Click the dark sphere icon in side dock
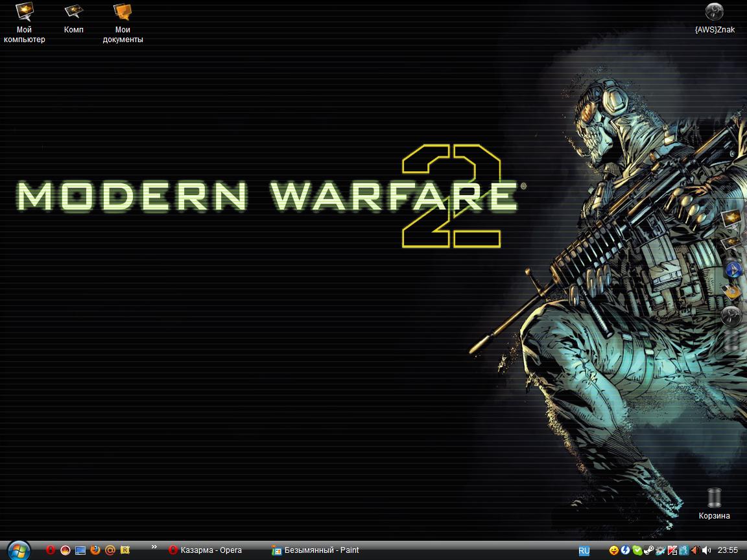This screenshot has height=560, width=747. click(x=731, y=317)
